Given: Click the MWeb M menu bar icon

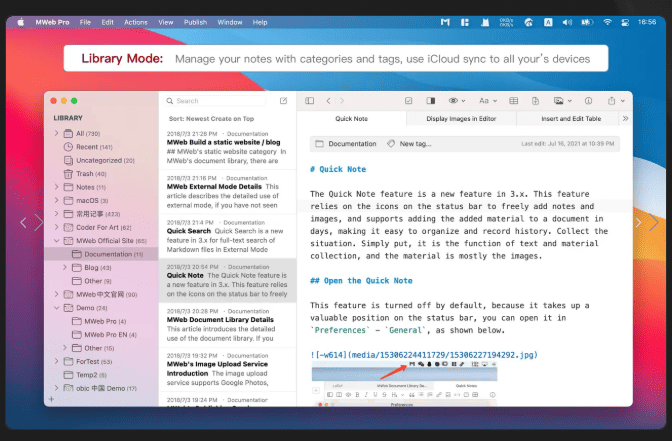Looking at the screenshot, I should (445, 22).
